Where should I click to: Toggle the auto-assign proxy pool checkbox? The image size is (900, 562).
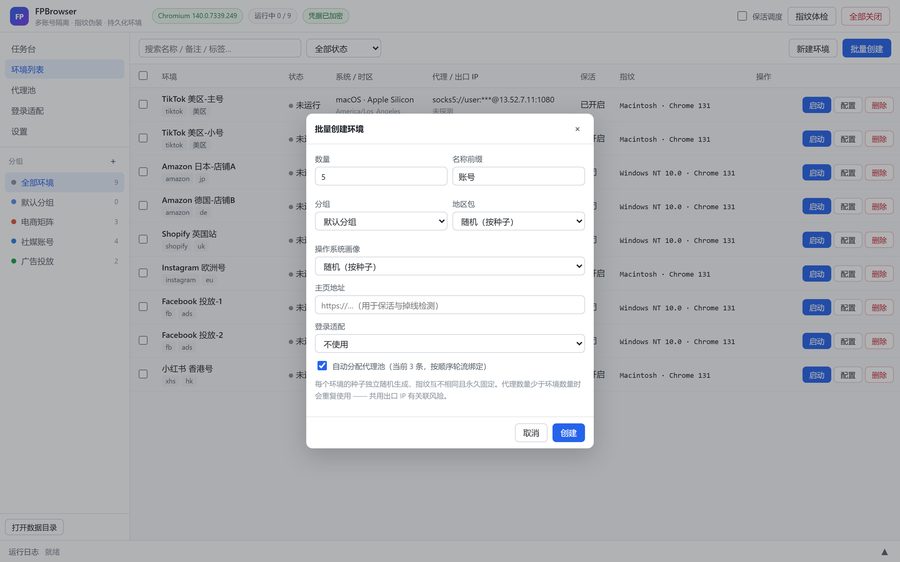tap(322, 366)
